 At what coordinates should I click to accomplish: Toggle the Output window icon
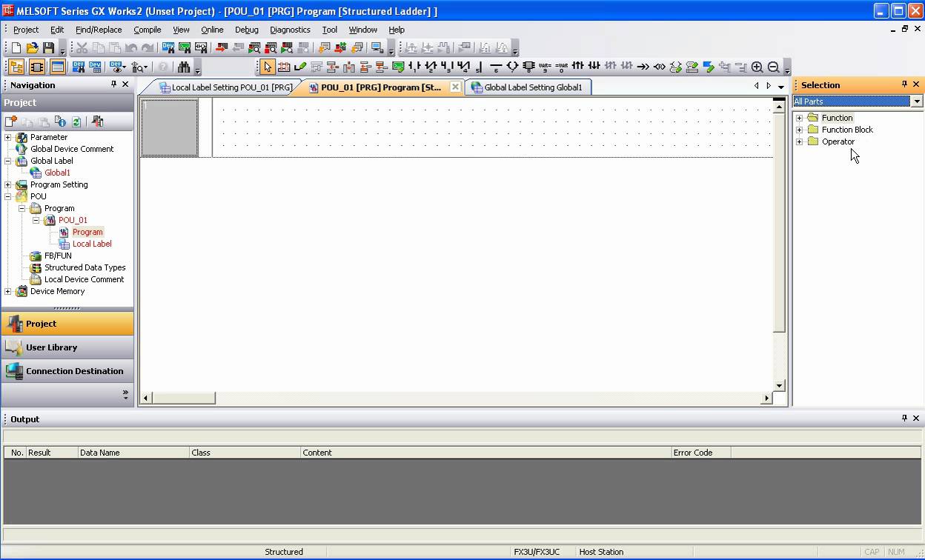tap(58, 67)
